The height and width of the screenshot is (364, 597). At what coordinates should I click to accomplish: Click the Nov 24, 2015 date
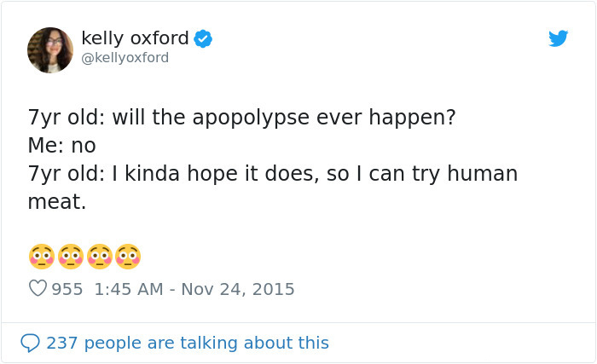[x=238, y=289]
